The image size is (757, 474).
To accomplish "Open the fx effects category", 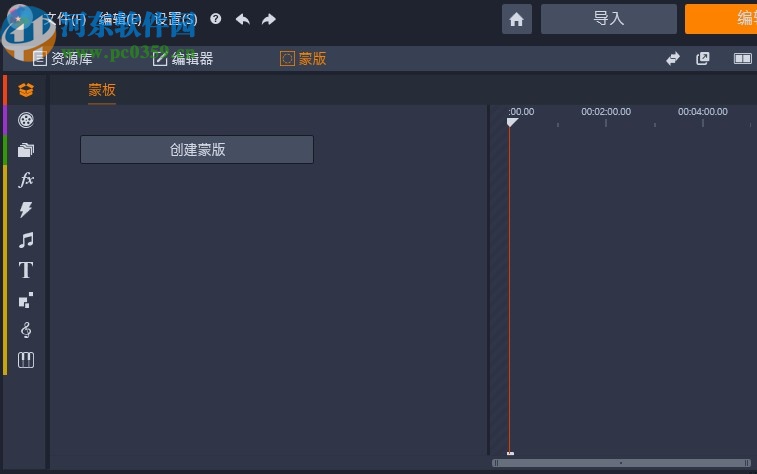I will [x=26, y=180].
